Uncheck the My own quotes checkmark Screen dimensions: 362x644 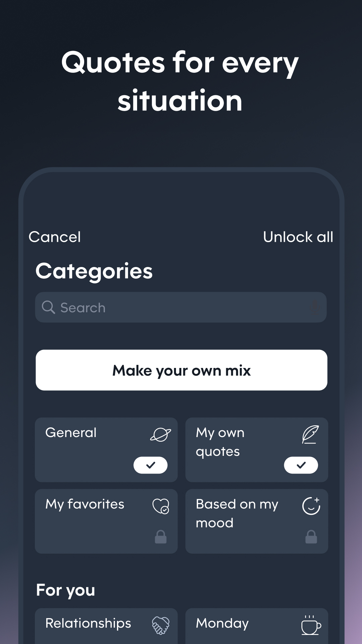301,465
